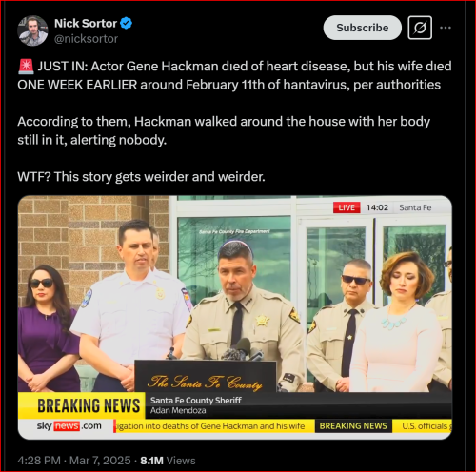View the 8.1M Views analytics
Image resolution: width=476 pixels, height=472 pixels.
point(168,461)
